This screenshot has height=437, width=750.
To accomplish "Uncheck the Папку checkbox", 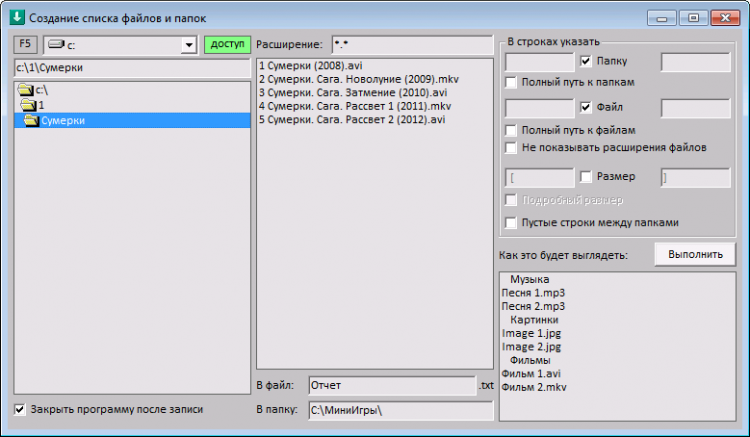I will coord(585,61).
